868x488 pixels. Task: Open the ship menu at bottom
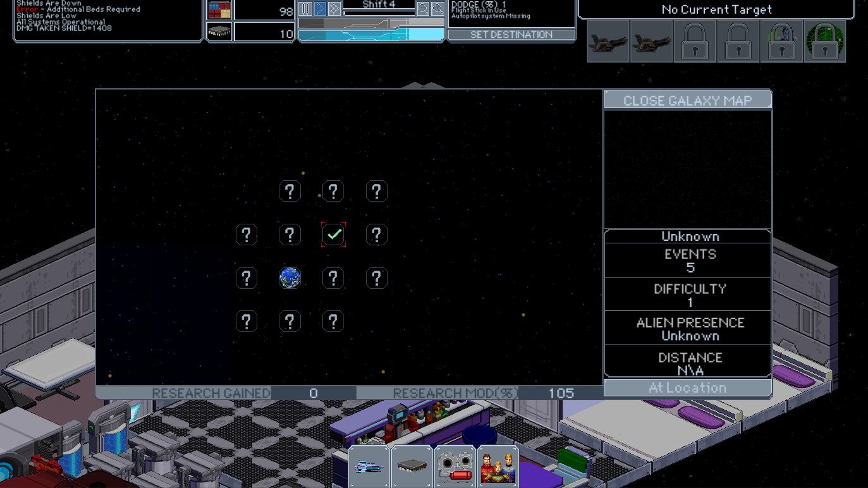click(x=369, y=467)
